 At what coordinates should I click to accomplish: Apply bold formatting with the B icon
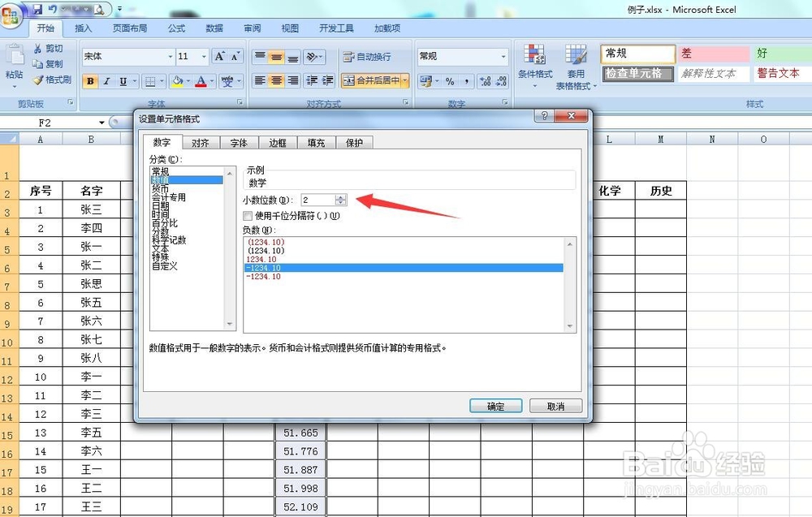click(x=89, y=81)
